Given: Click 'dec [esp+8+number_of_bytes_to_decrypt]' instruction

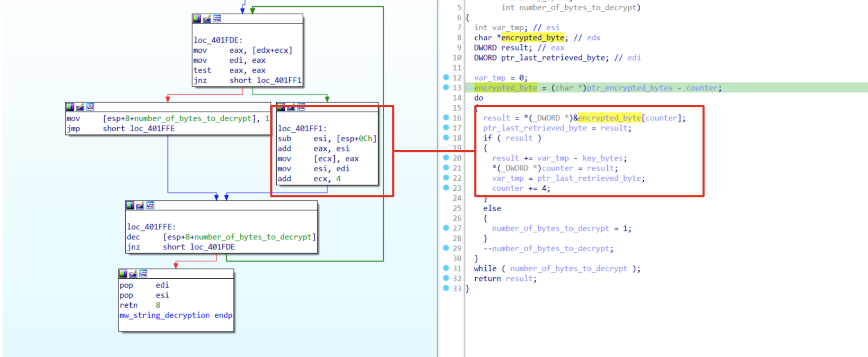Looking at the screenshot, I should (221, 237).
